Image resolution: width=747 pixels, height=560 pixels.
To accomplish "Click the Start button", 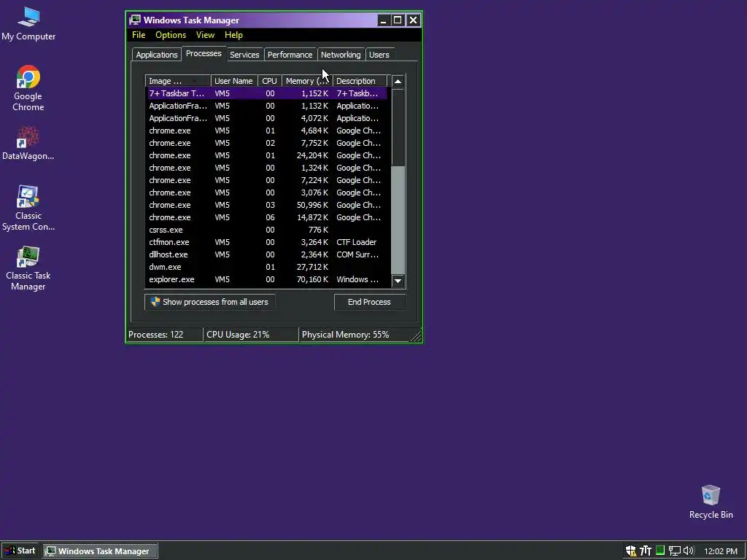I will click(x=20, y=551).
